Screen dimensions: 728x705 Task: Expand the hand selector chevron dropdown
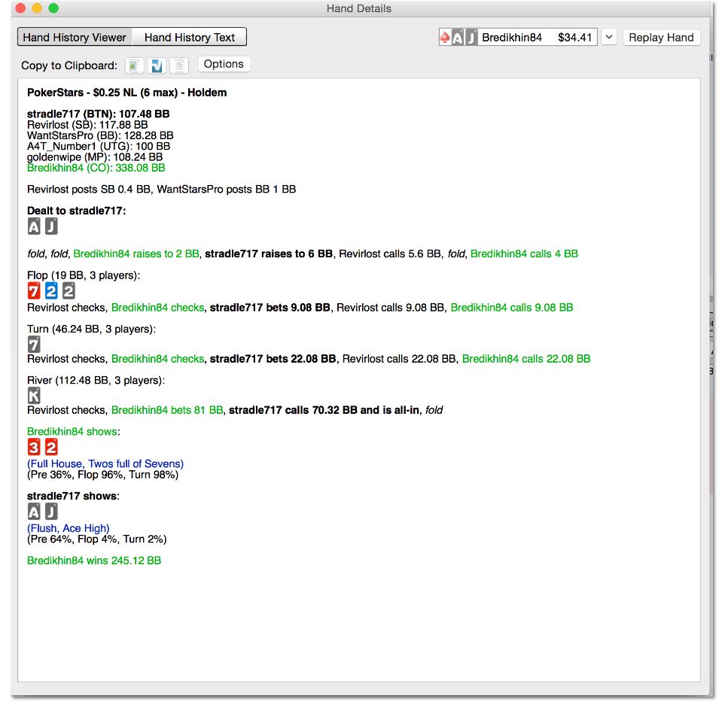click(x=609, y=37)
